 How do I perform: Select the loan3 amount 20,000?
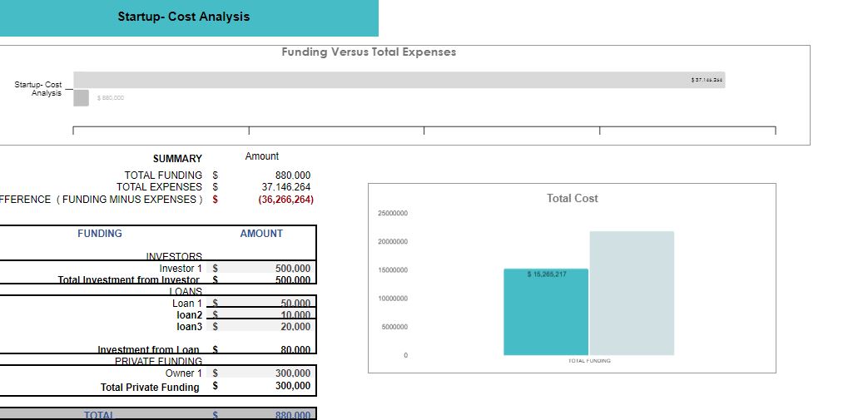295,327
